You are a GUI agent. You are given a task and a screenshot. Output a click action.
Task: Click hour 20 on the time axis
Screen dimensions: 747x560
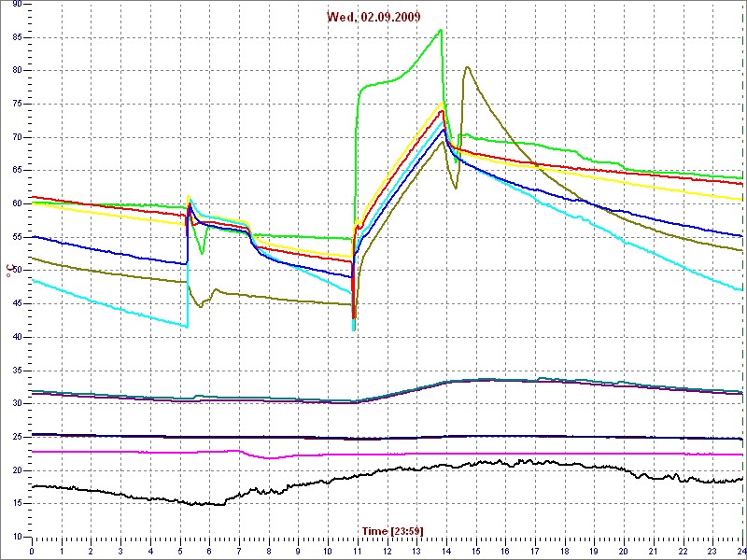coord(623,551)
